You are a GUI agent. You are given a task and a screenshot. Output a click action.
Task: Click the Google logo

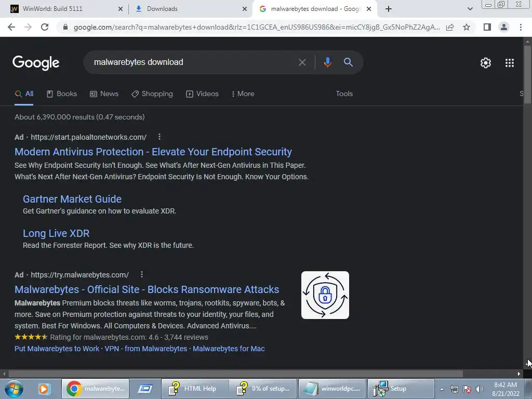[36, 63]
